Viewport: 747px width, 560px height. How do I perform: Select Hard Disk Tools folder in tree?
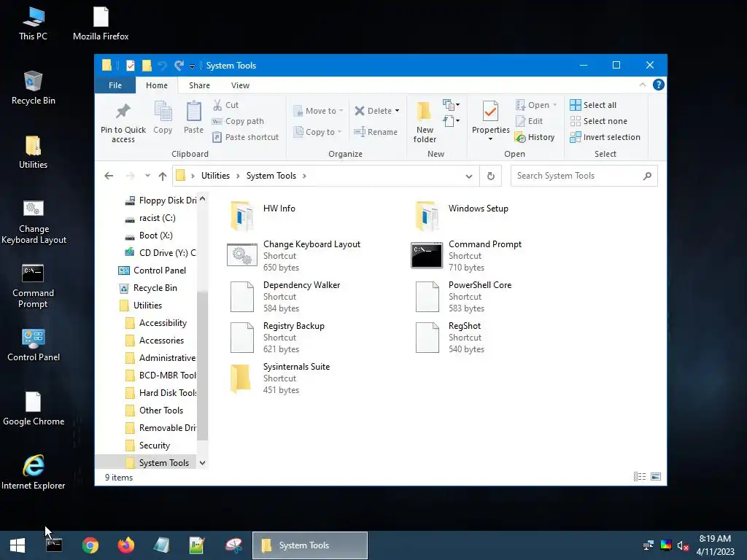pos(161,393)
